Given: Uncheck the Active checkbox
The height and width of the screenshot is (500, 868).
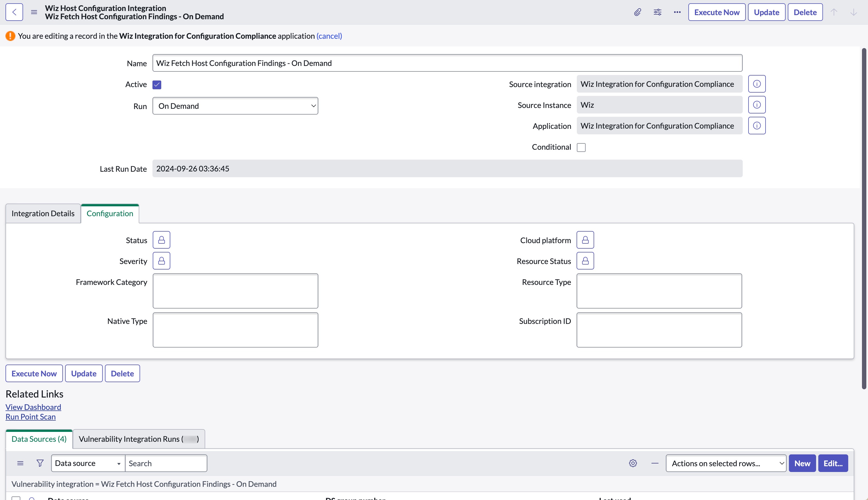Looking at the screenshot, I should tap(157, 85).
